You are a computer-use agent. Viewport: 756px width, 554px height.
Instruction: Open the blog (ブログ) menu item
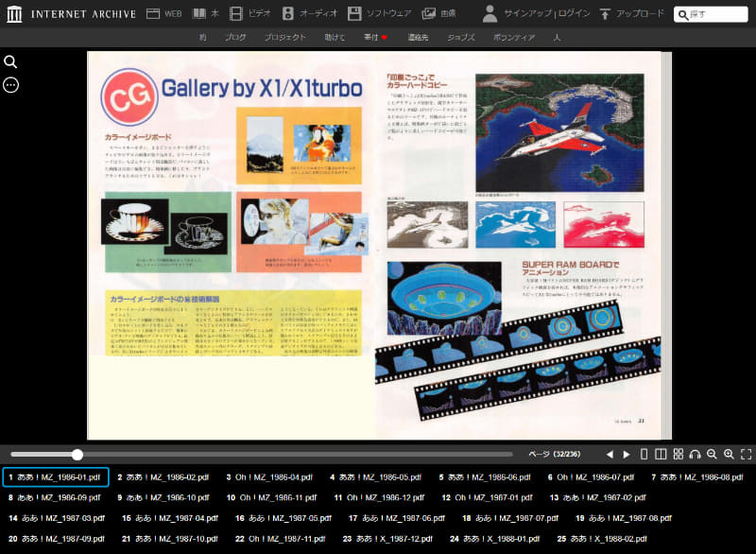click(x=235, y=37)
